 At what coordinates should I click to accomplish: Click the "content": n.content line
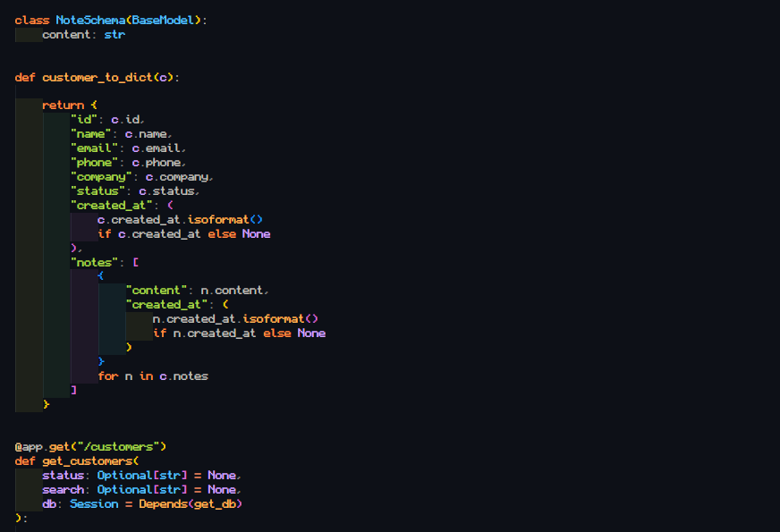coord(197,291)
